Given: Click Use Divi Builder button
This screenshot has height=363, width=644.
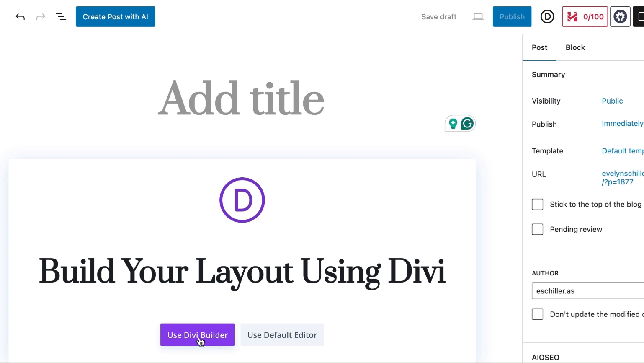Looking at the screenshot, I should pos(198,335).
